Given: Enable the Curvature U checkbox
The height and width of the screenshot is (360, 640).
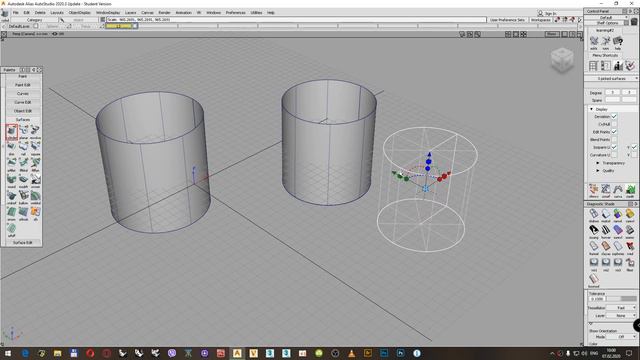Looking at the screenshot, I should pyautogui.click(x=614, y=155).
